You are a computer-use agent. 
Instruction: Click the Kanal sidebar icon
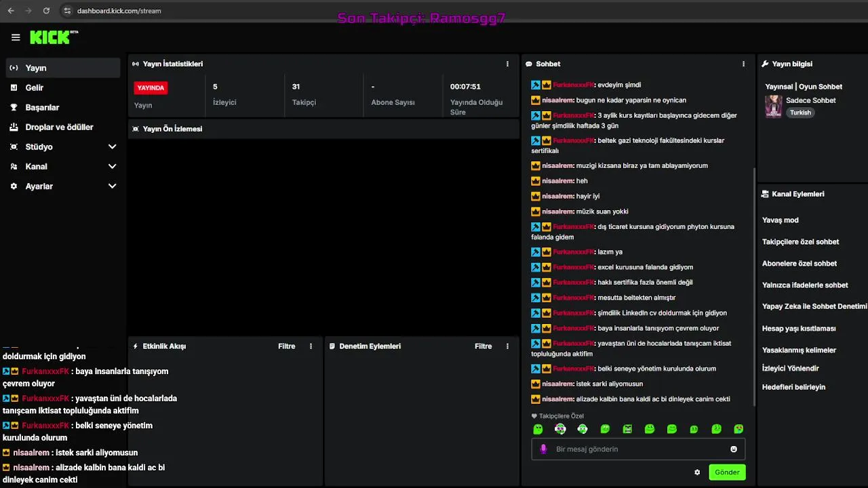tap(14, 166)
